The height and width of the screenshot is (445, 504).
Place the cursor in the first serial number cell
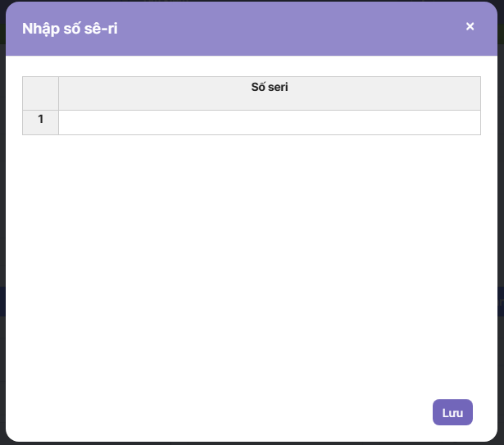tap(269, 122)
